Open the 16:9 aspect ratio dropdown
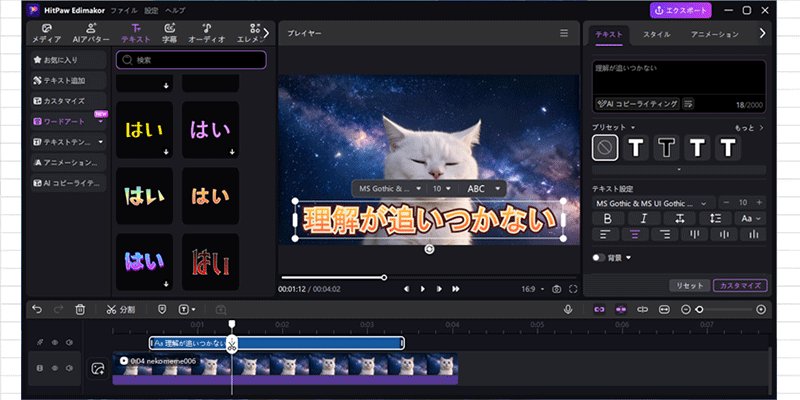 [x=533, y=289]
